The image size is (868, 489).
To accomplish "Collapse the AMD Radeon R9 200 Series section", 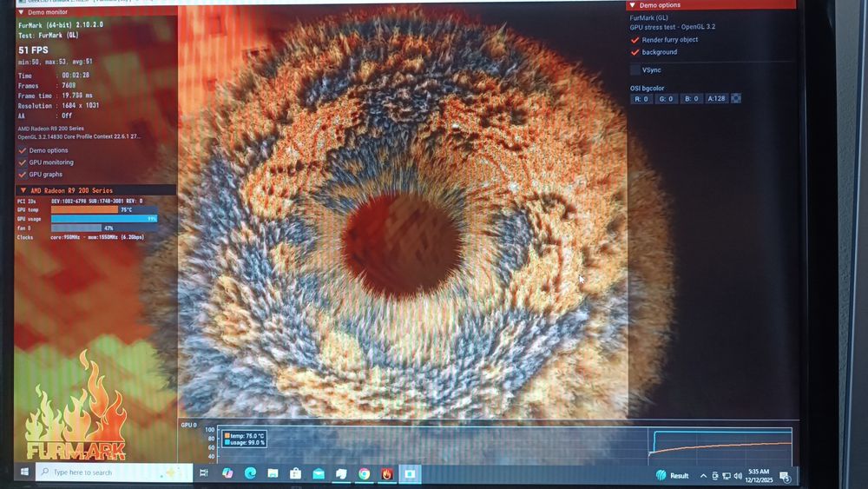I will pos(96,190).
